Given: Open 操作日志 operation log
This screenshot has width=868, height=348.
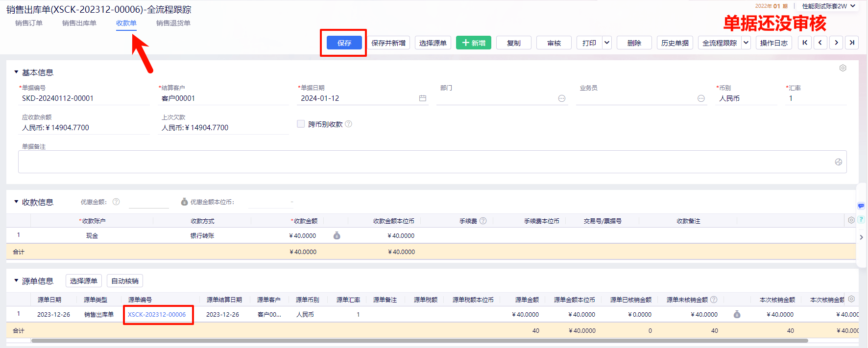Looking at the screenshot, I should [774, 43].
